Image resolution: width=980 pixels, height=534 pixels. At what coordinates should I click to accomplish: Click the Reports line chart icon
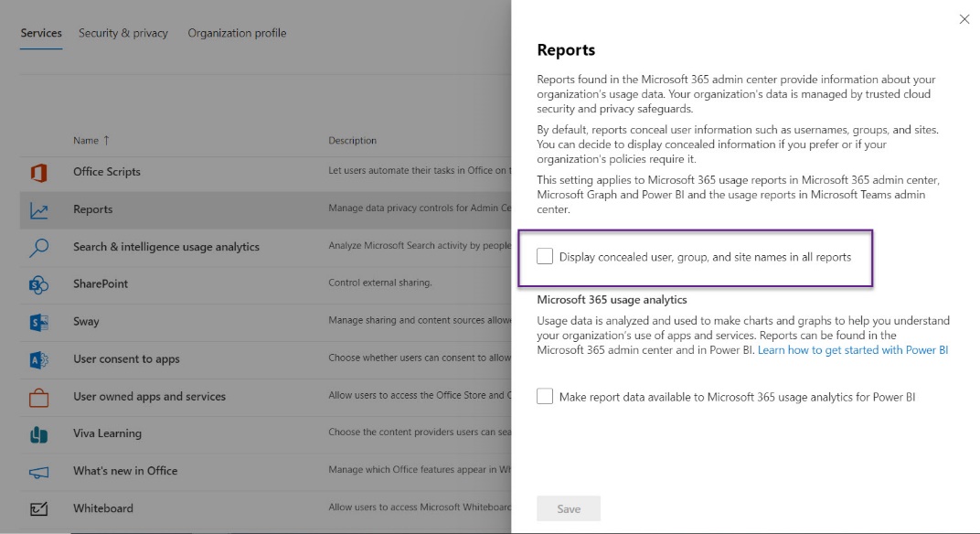(x=37, y=209)
